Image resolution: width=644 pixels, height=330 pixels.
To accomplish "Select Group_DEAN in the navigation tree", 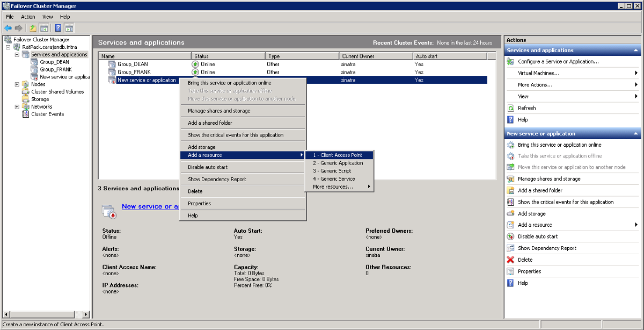I will pos(54,62).
